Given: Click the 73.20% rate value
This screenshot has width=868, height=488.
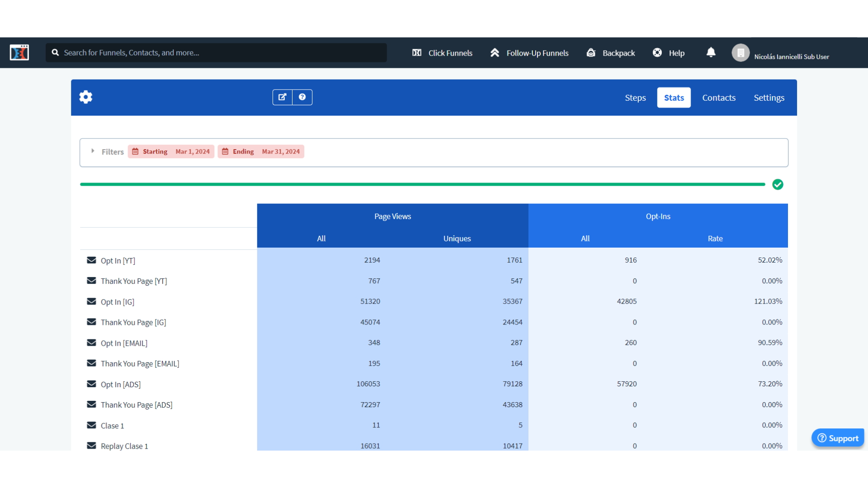Looking at the screenshot, I should pos(770,384).
